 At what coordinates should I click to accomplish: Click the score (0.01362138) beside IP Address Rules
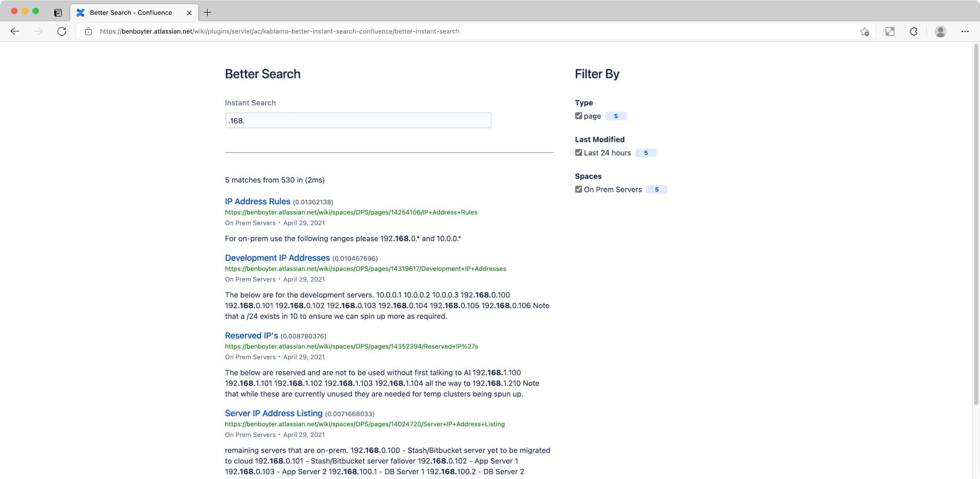(313, 202)
